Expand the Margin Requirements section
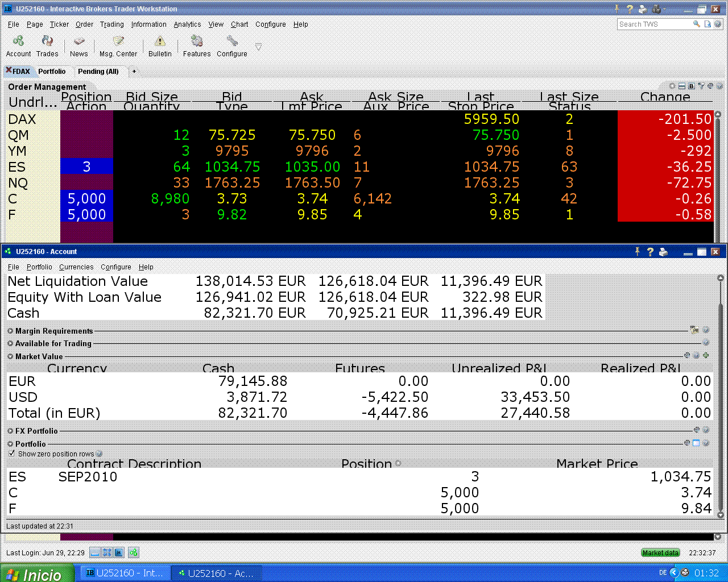 pos(10,331)
